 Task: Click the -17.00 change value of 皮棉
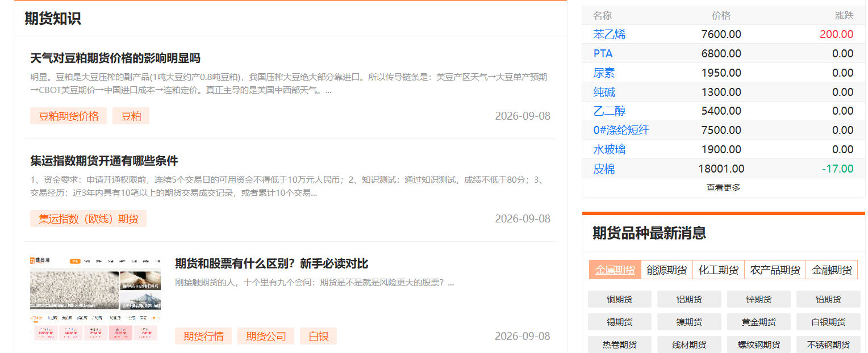837,169
